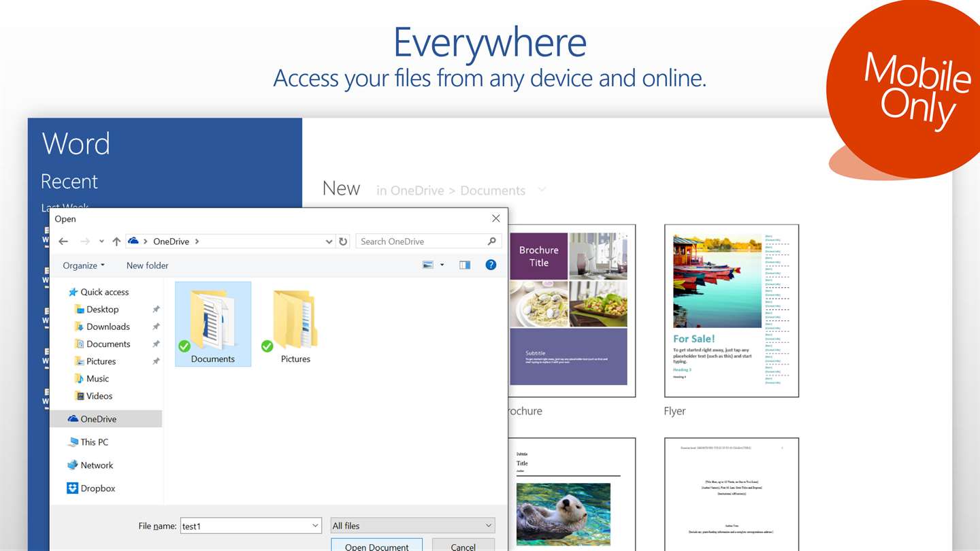The image size is (980, 551).
Task: Open the view options dropdown arrow
Action: (442, 265)
